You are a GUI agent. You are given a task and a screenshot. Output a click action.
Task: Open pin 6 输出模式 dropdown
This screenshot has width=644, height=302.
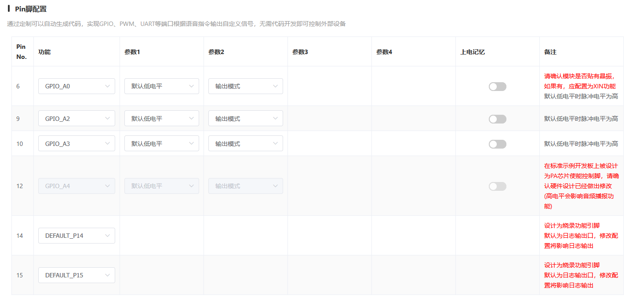coord(245,86)
